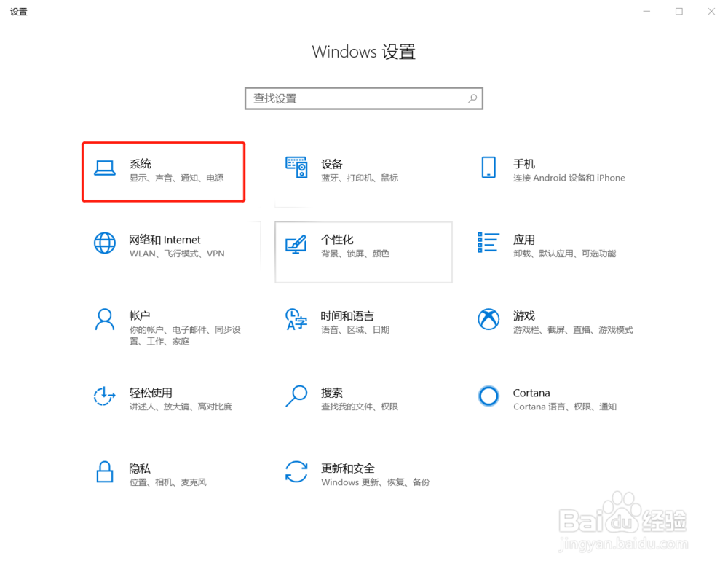Open the Cortana settings title
Screen dimensions: 728x569
click(531, 393)
